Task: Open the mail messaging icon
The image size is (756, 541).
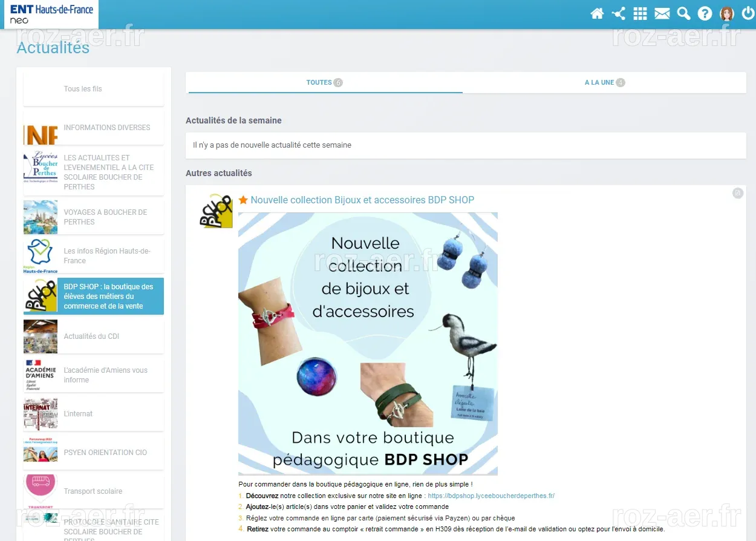Action: (x=662, y=13)
